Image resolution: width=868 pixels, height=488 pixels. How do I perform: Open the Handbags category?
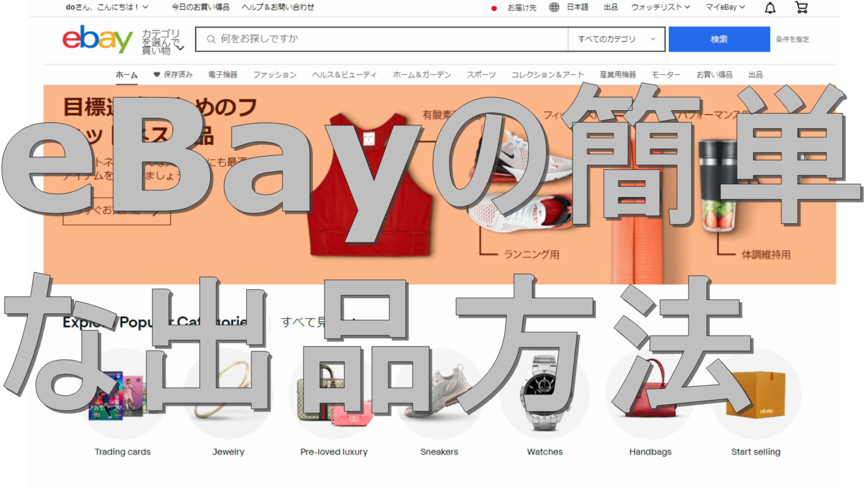click(650, 452)
